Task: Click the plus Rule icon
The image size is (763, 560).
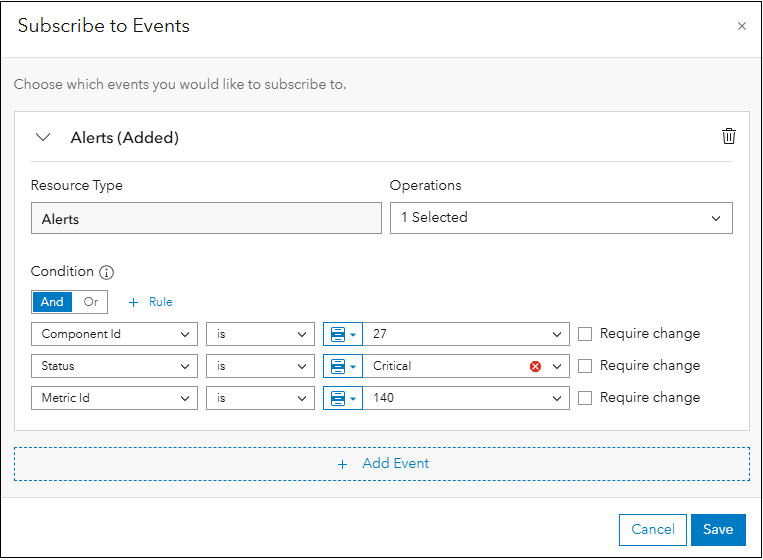Action: (x=134, y=302)
